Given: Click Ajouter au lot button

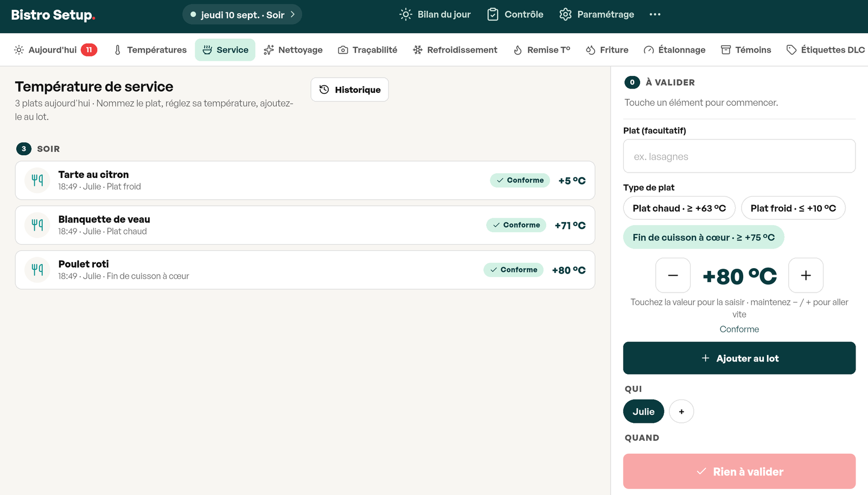Looking at the screenshot, I should [739, 358].
